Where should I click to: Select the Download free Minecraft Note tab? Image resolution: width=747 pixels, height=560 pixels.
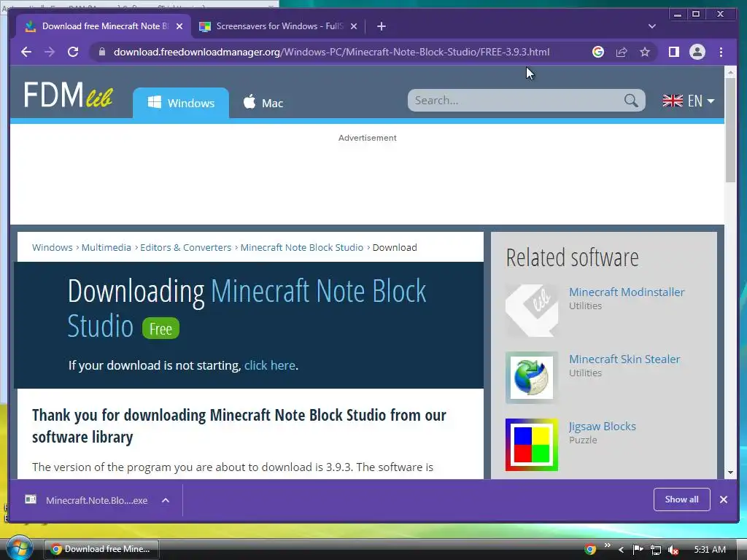tap(104, 26)
